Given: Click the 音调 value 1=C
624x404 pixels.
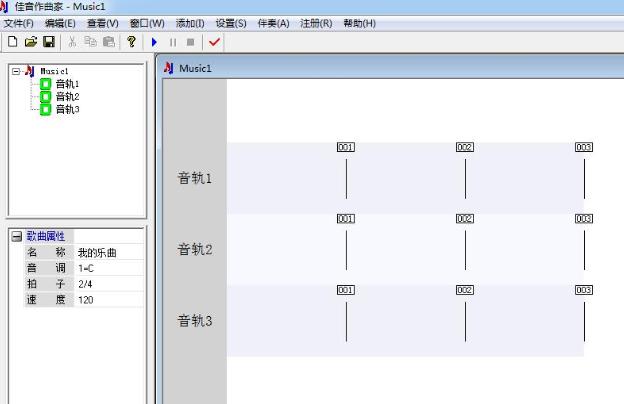Looking at the screenshot, I should (108, 269).
